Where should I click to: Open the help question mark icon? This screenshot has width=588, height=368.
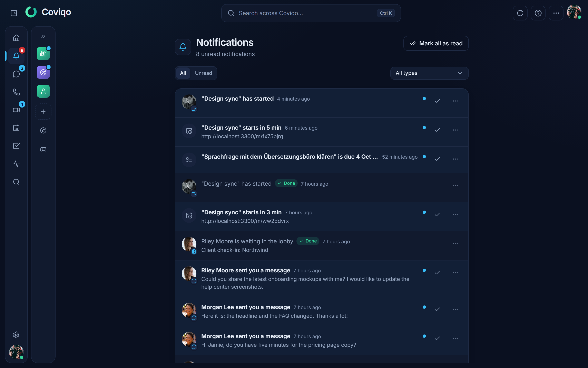point(538,13)
